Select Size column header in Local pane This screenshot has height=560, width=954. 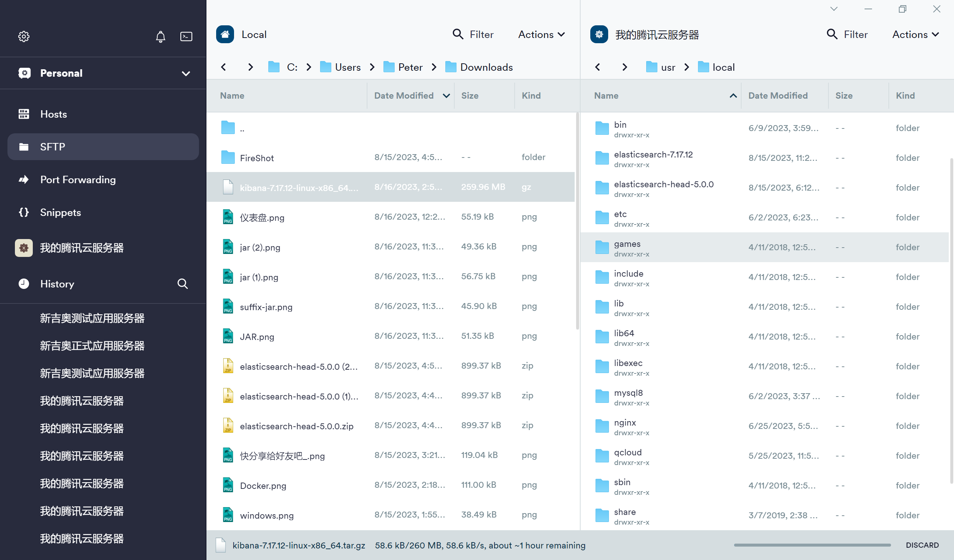[x=470, y=96]
